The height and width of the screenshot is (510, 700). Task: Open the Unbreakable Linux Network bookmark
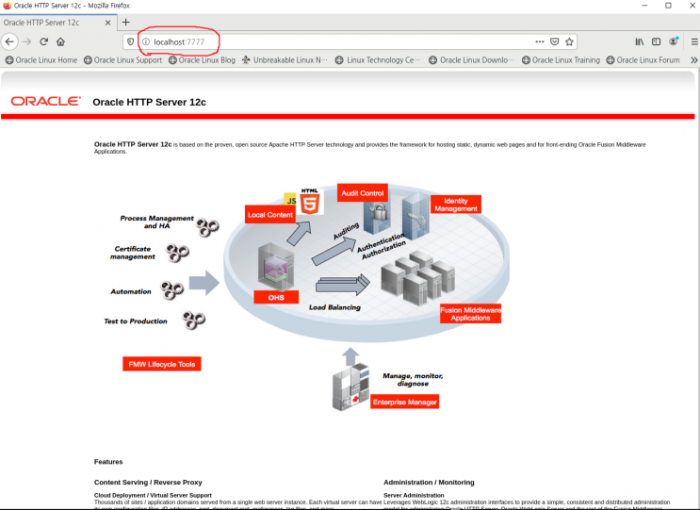click(x=285, y=60)
